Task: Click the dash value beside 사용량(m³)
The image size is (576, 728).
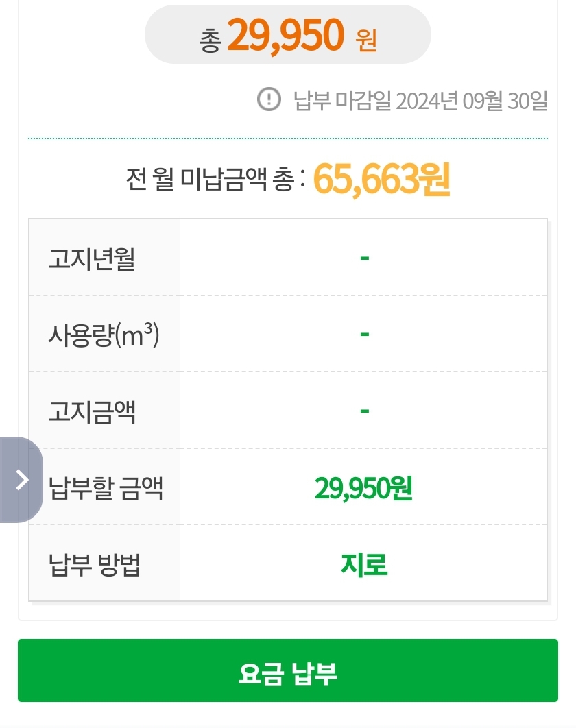Action: (x=364, y=335)
